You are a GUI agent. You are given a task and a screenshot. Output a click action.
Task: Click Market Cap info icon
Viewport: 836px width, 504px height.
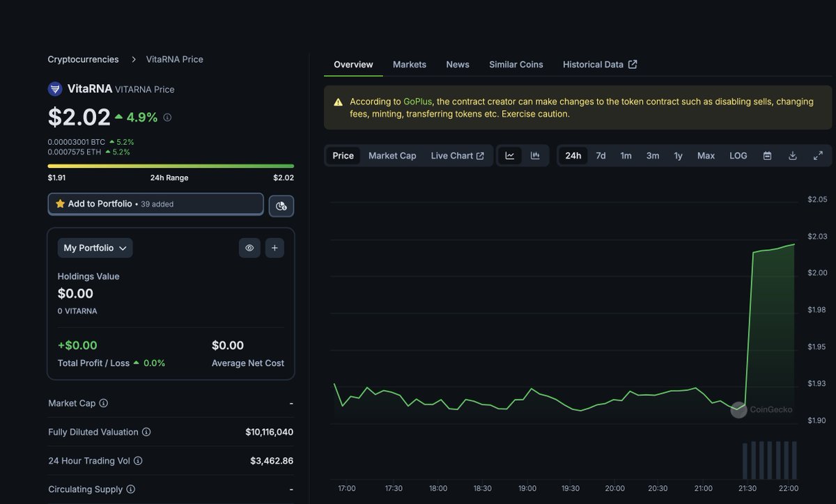(x=104, y=403)
